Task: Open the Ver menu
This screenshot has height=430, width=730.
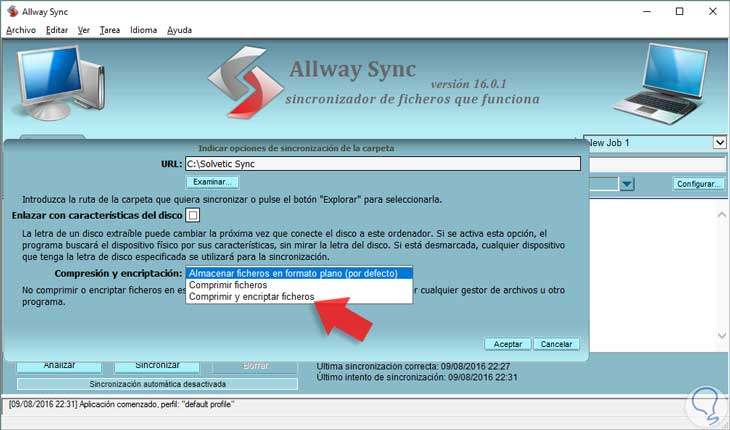Action: point(84,30)
